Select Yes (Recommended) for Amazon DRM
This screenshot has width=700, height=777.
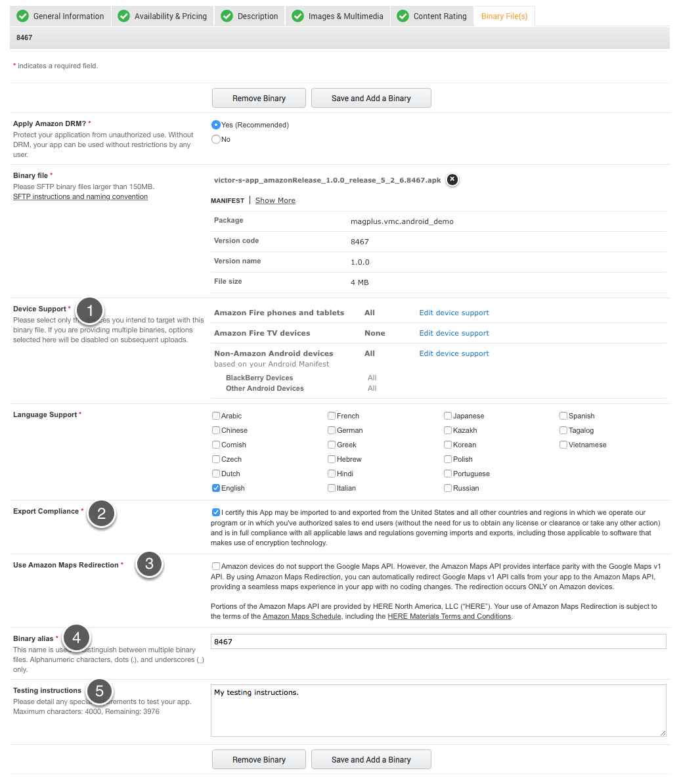216,125
